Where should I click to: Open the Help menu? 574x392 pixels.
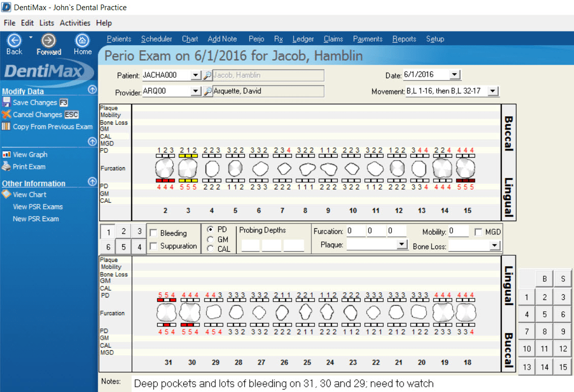104,23
